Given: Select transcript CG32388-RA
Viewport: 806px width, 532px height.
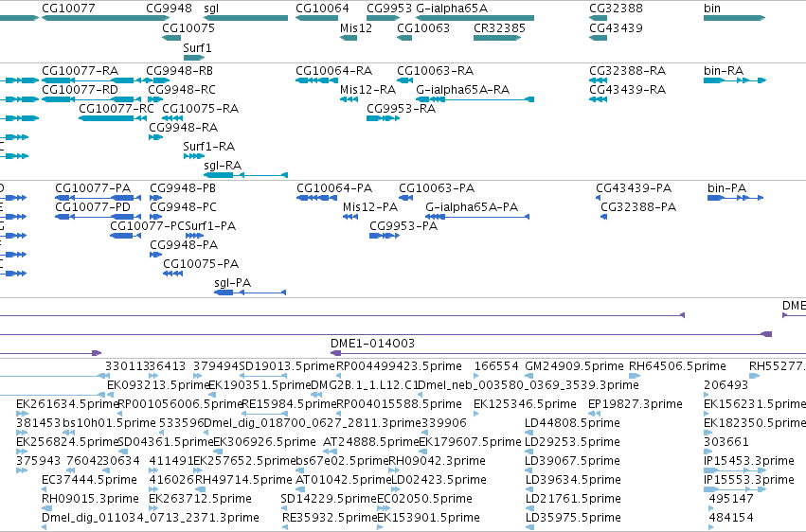Looking at the screenshot, I should (598, 80).
